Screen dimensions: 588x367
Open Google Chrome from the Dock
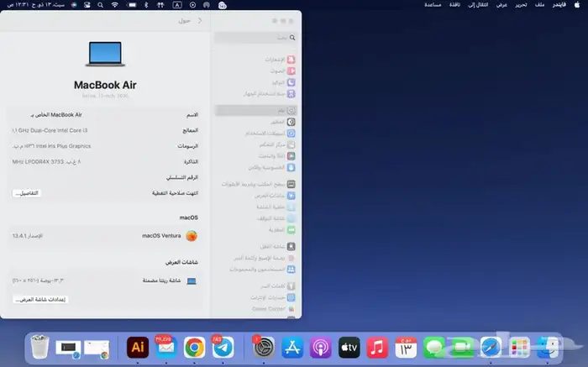(194, 347)
